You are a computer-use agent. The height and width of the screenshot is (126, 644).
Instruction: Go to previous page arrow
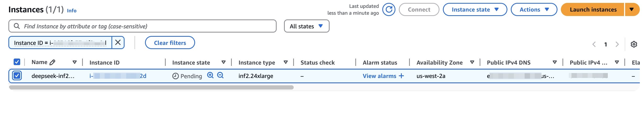pyautogui.click(x=594, y=44)
